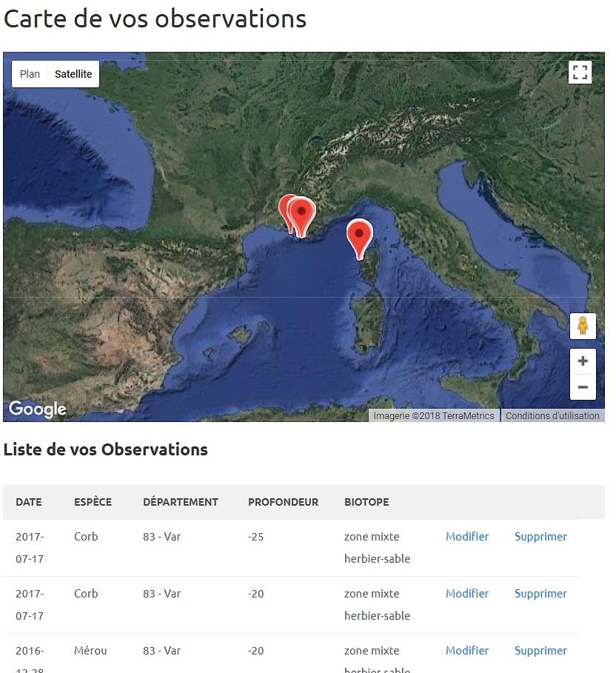Switch map to Satellite view
Viewport: 616px width, 673px height.
pyautogui.click(x=73, y=74)
